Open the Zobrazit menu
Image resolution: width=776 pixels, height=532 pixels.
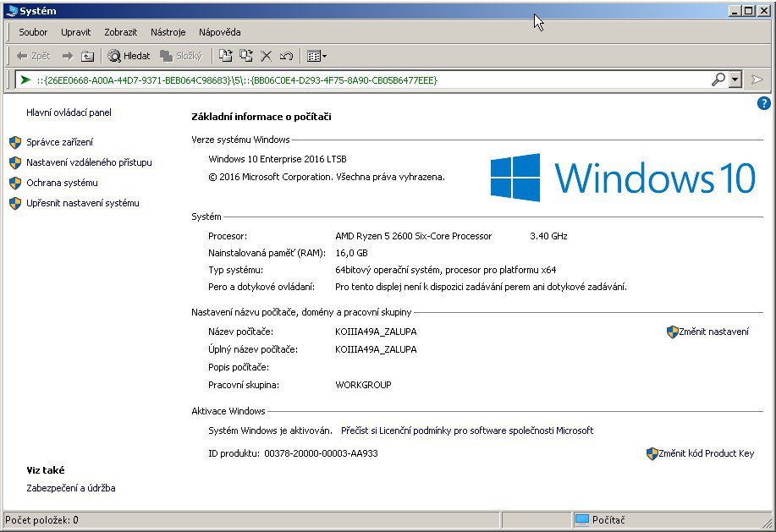point(120,32)
